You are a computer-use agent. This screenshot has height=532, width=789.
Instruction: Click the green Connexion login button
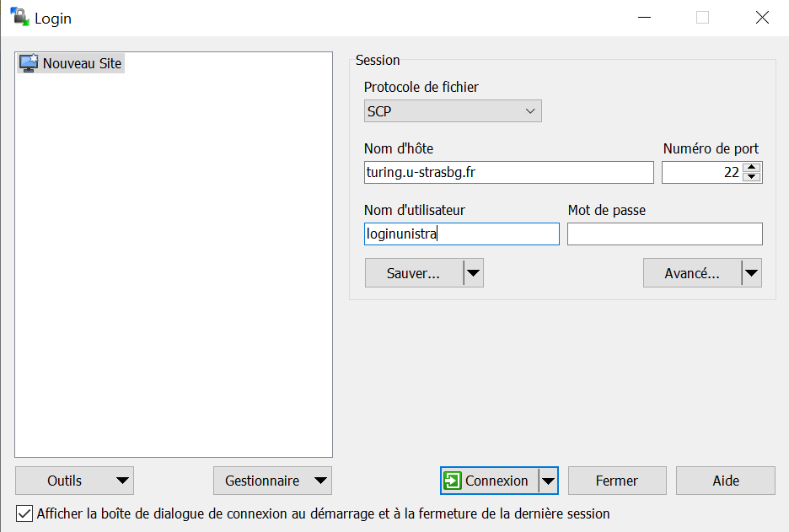point(489,481)
